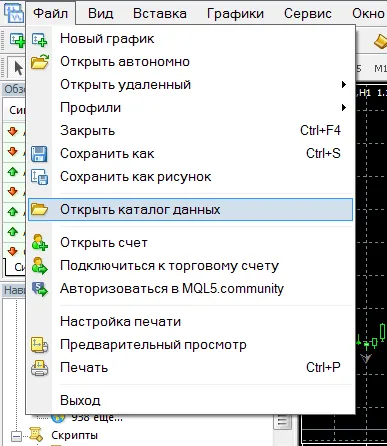Click the save as picture icon
Screen dimensions: 387x446
(39, 177)
